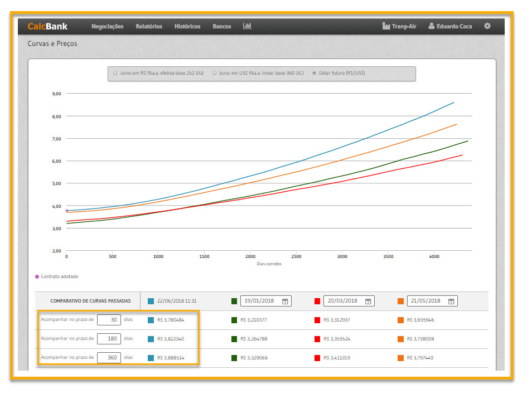Click the Curvas e Preços page title

click(x=52, y=43)
